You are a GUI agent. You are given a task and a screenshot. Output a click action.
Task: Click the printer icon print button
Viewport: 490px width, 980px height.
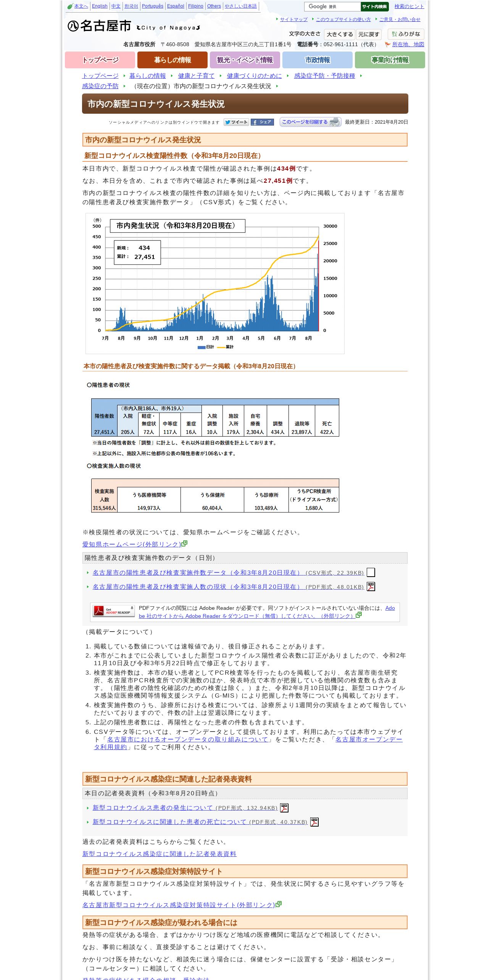(x=310, y=122)
